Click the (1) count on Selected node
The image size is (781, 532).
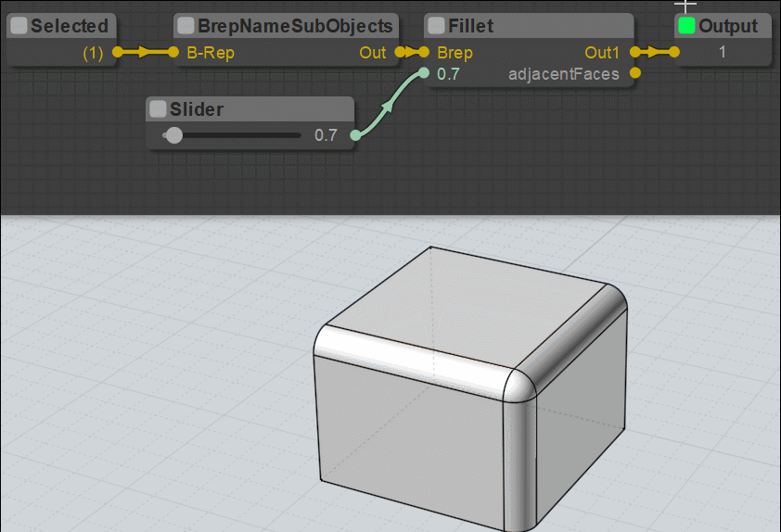click(x=93, y=53)
